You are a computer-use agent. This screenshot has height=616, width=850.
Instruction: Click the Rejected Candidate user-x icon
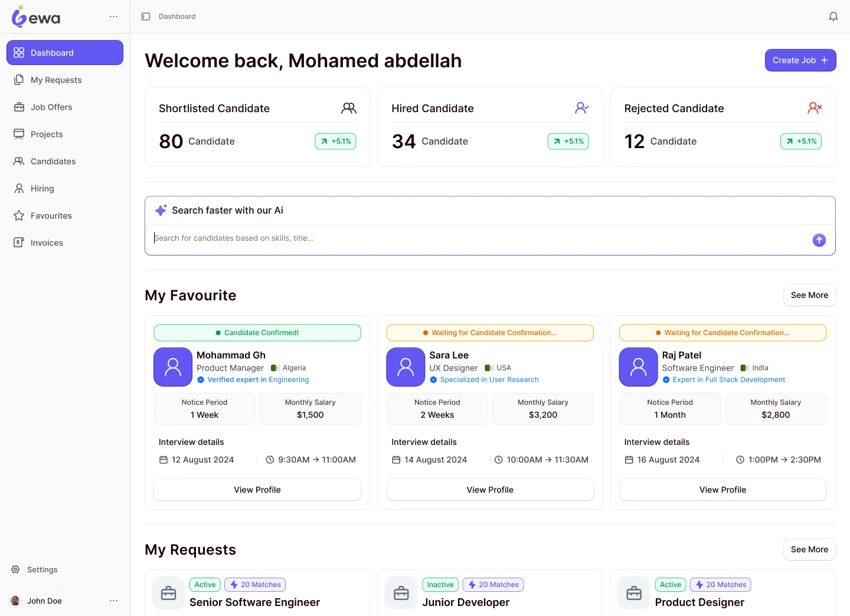[x=815, y=108]
